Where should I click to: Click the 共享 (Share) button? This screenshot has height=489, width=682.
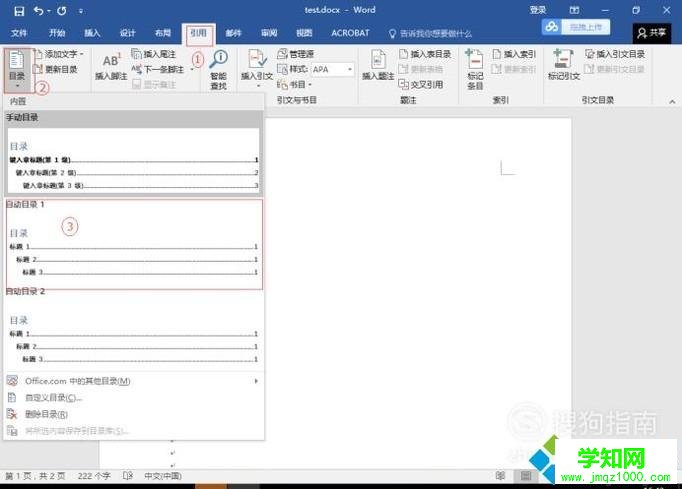click(x=652, y=33)
